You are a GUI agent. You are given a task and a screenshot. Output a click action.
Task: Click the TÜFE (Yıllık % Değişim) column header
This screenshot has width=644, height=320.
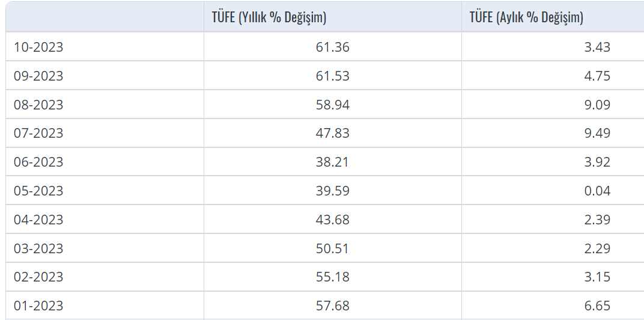tap(269, 18)
